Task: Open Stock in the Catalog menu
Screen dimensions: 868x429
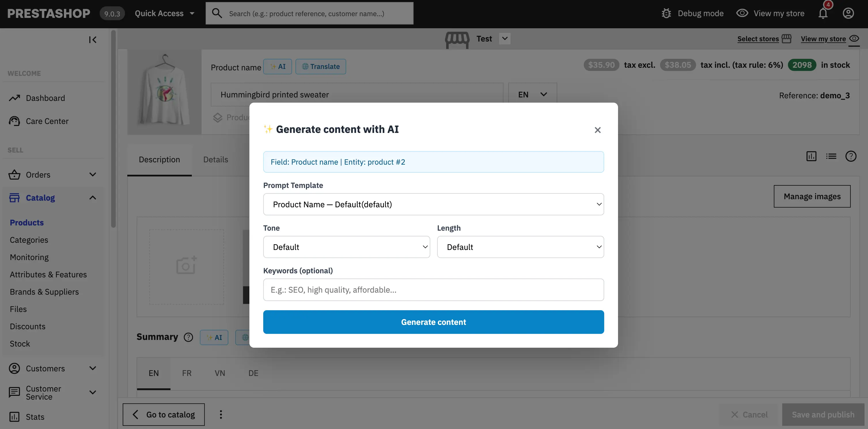Action: [x=20, y=344]
